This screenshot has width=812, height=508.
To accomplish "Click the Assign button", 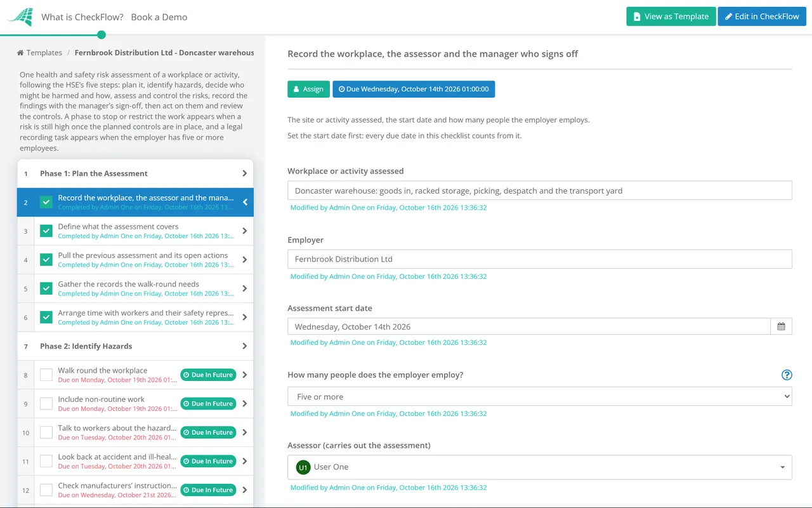I will coord(308,89).
